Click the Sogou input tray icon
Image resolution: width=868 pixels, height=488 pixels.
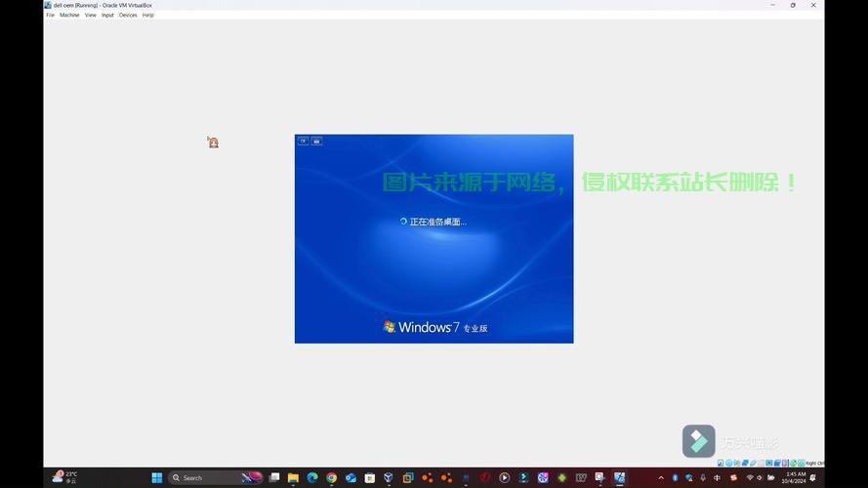tap(733, 477)
